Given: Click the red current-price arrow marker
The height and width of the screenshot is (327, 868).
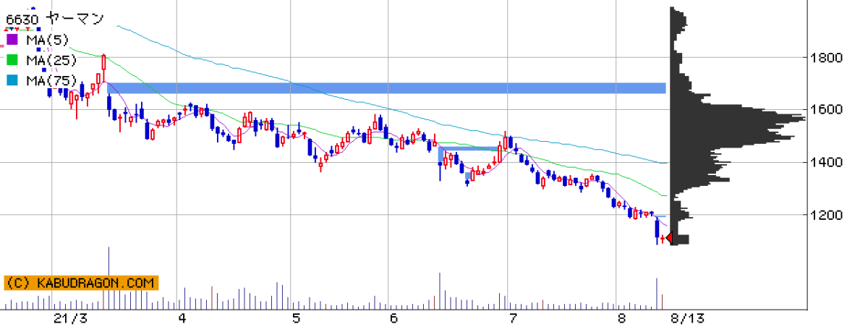Looking at the screenshot, I should 669,237.
